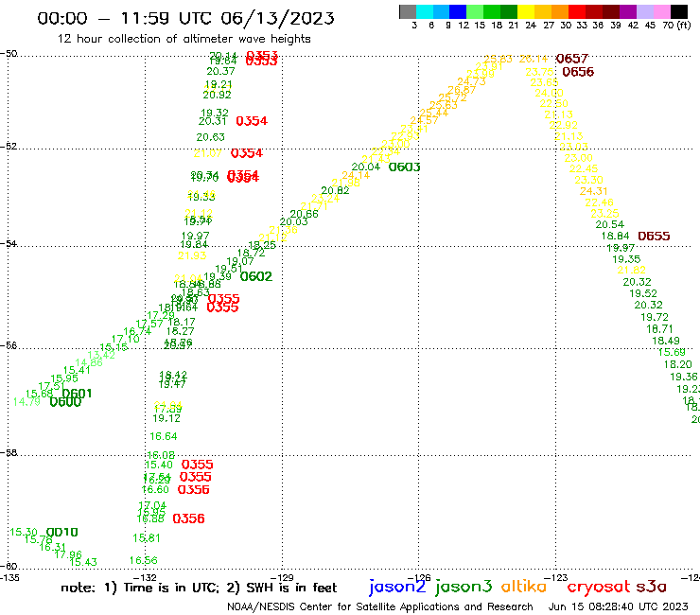Click the wave height value '26.14'
This screenshot has height=615, width=700.
pos(534,59)
